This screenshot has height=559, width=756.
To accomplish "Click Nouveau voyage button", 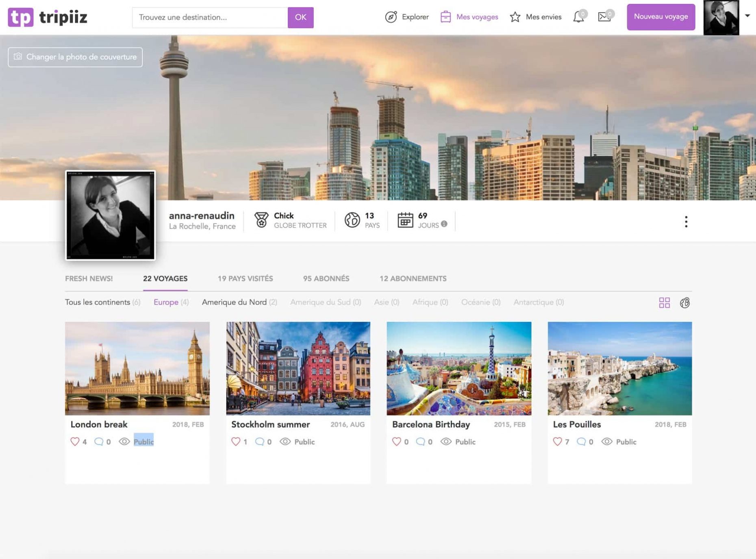I will click(661, 17).
